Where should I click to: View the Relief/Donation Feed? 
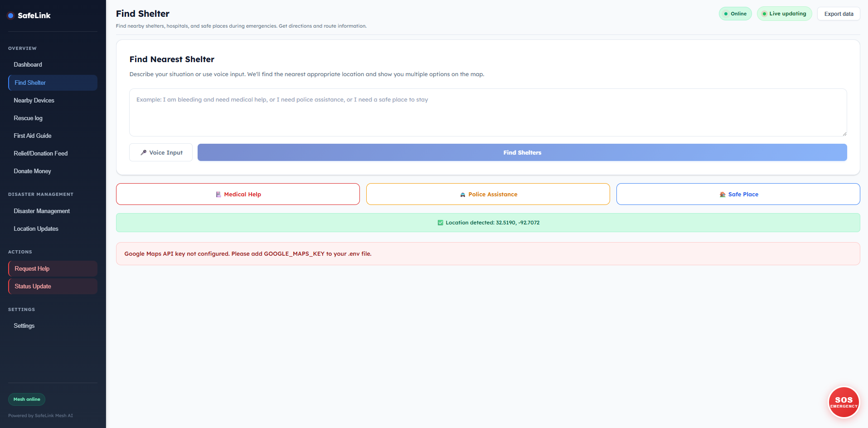[x=53, y=153]
